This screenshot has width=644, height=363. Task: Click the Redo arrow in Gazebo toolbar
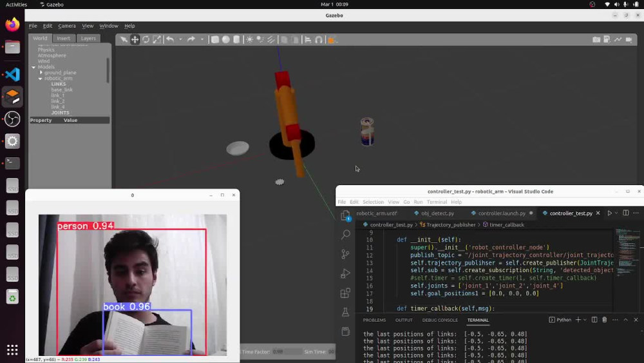(191, 39)
